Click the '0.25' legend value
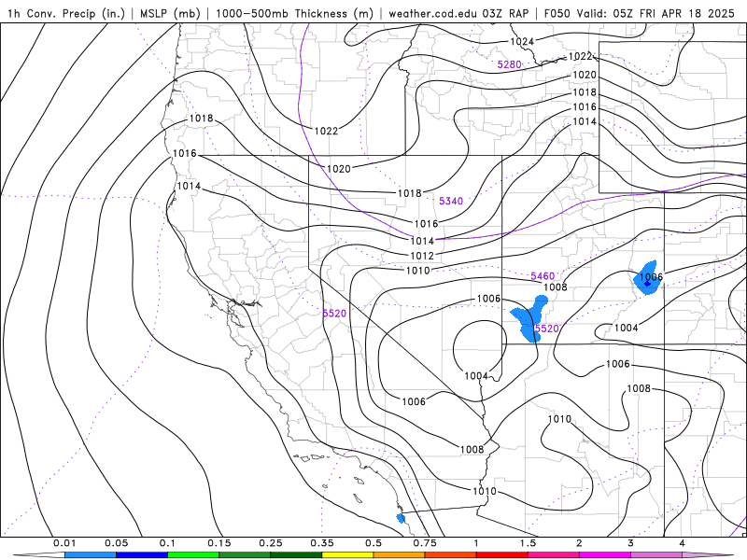The width and height of the screenshot is (747, 560). [x=271, y=543]
